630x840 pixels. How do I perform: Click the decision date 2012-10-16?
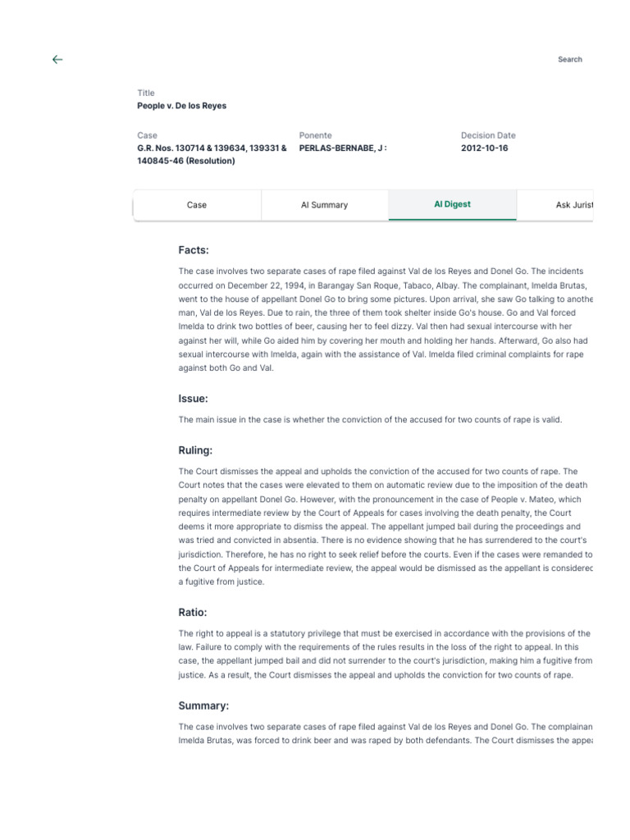484,148
